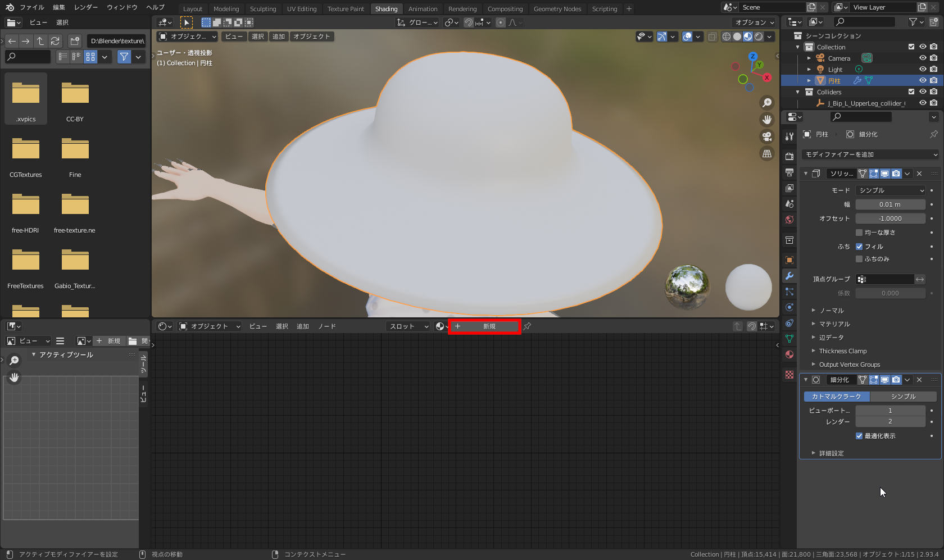Hide Light in viewport via eye icon
This screenshot has height=560, width=944.
[923, 69]
